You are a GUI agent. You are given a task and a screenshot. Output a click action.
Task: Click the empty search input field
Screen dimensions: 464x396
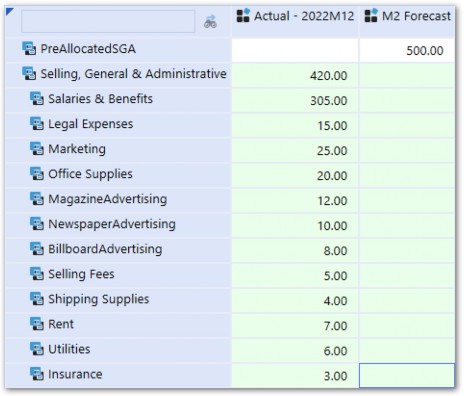[x=108, y=21]
